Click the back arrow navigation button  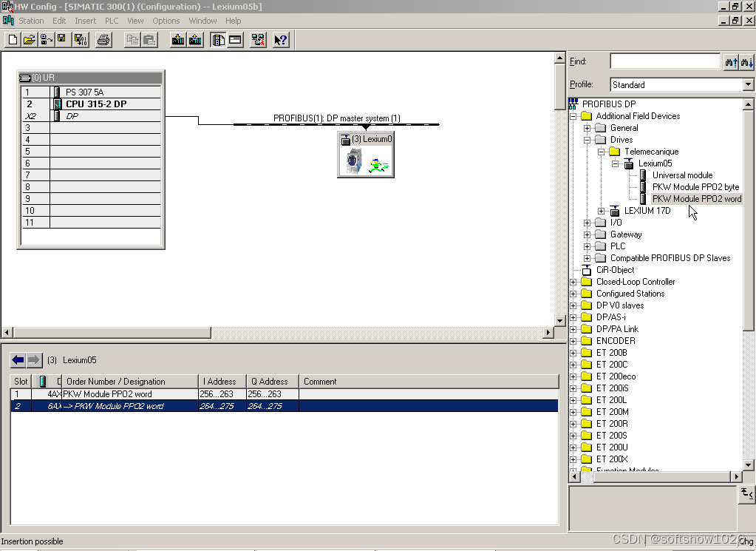(x=18, y=360)
